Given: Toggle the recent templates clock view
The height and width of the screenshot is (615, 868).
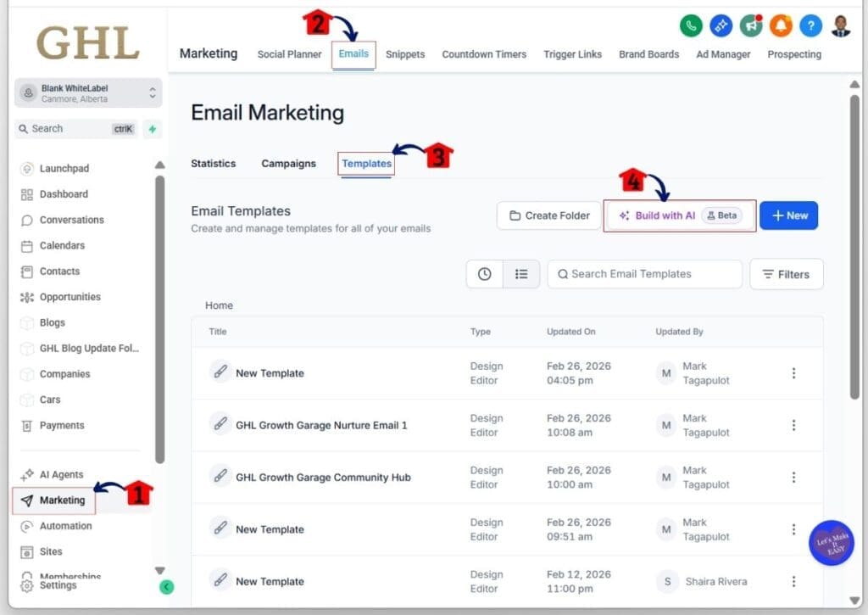Looking at the screenshot, I should (484, 274).
